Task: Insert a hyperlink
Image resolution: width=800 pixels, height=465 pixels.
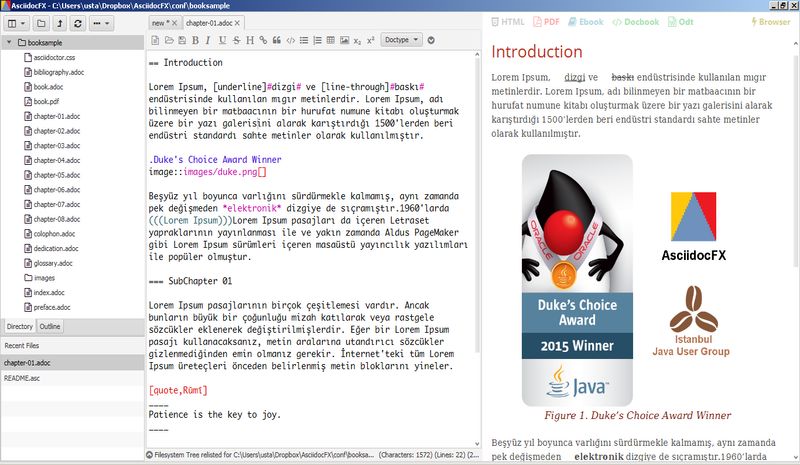Action: click(x=263, y=40)
